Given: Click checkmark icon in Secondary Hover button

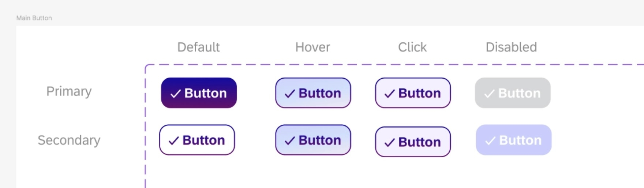Looking at the screenshot, I should click(290, 140).
